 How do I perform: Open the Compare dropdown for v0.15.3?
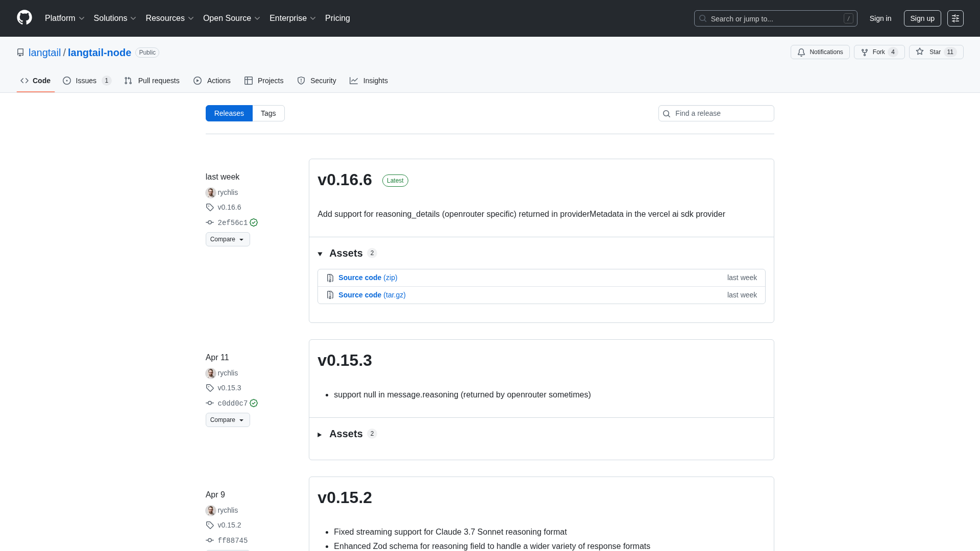point(228,420)
